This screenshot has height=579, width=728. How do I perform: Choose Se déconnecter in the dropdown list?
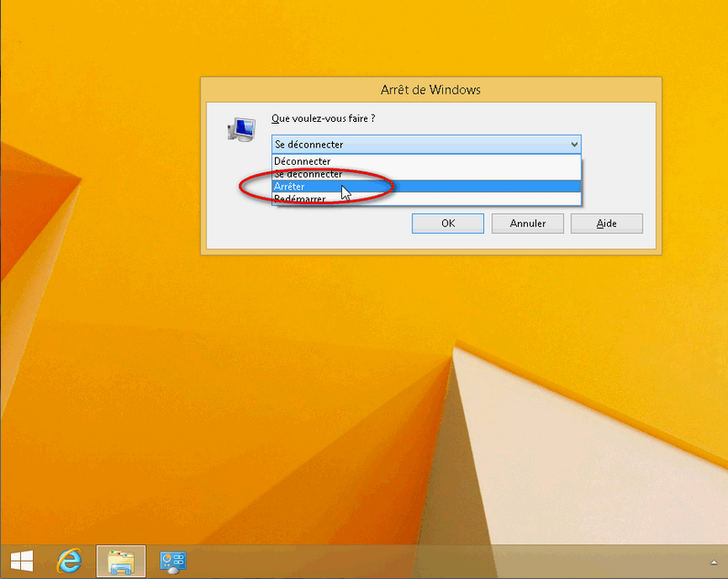click(426, 174)
